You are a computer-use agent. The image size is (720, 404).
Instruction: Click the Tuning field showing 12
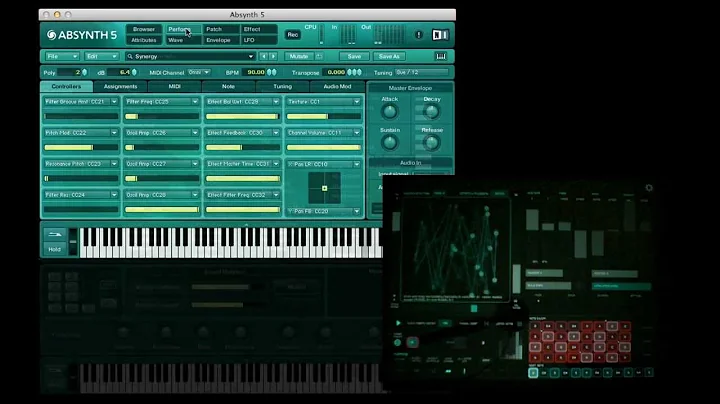coord(422,73)
